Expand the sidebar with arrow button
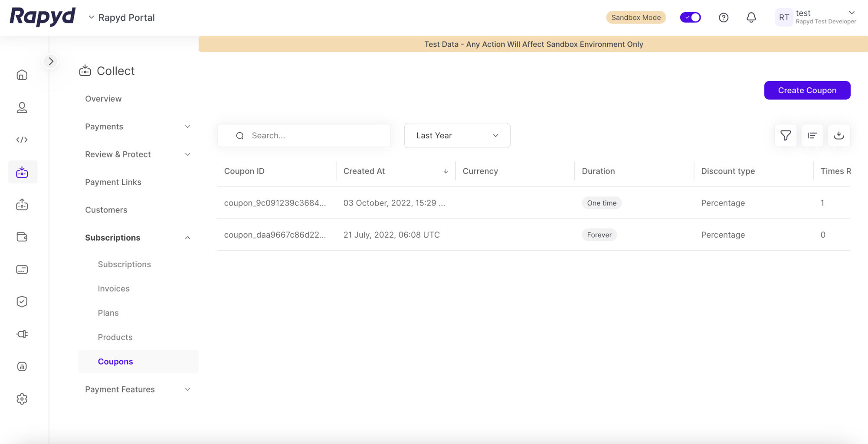868x444 pixels. coord(51,62)
